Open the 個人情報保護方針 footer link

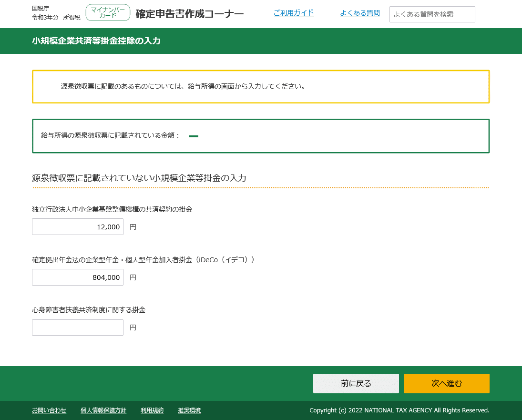(x=103, y=410)
